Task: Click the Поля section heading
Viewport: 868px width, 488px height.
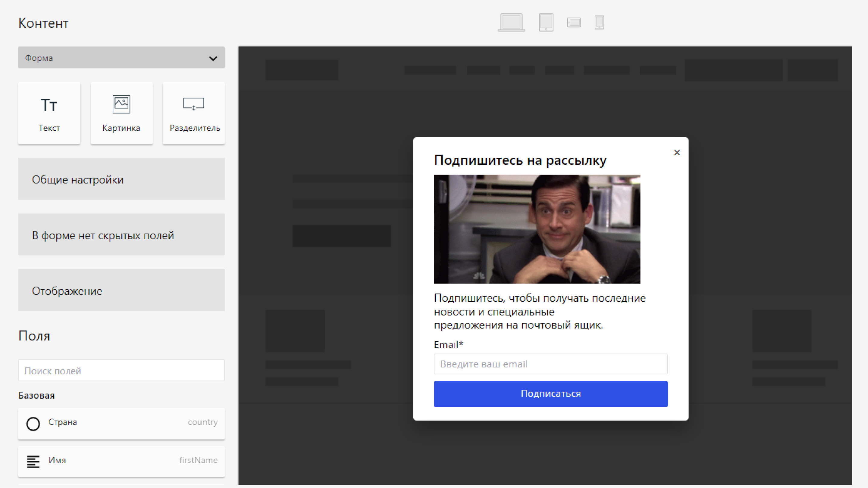Action: 34,336
